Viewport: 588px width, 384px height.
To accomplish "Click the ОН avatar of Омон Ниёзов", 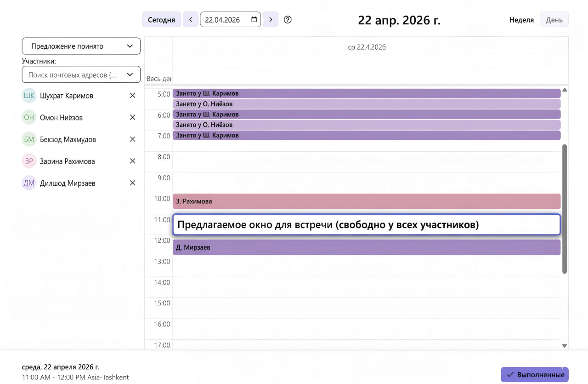I will pyautogui.click(x=29, y=117).
